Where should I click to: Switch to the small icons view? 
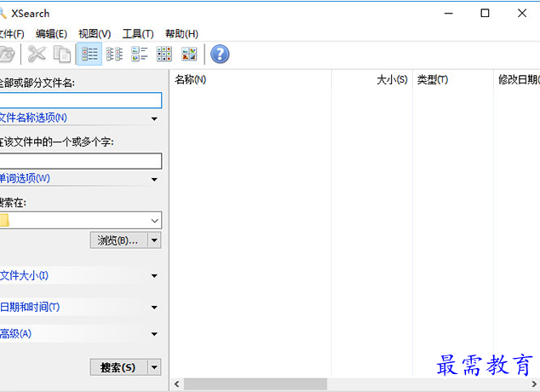point(164,54)
